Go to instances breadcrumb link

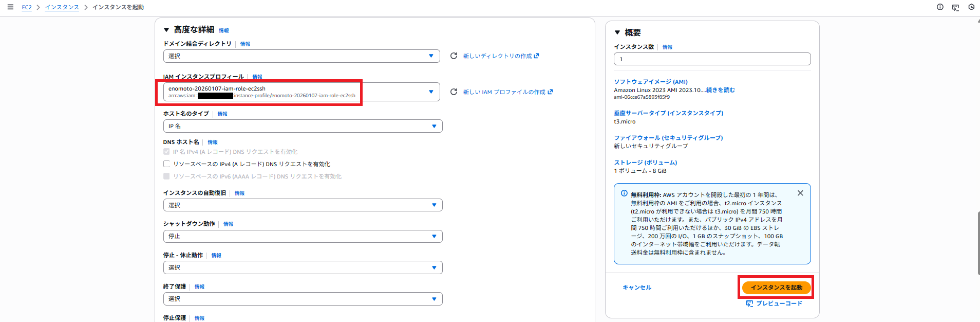pos(62,7)
